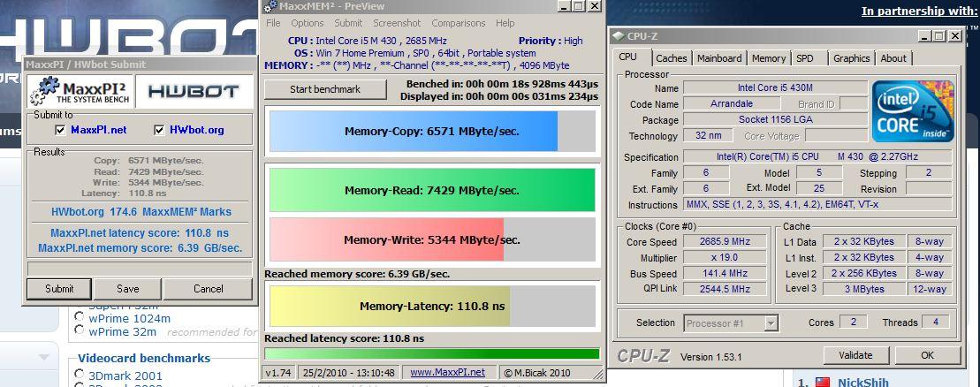The image size is (980, 387).
Task: Click the Memory-Copy 6571 MByte/sec bar
Action: pyautogui.click(x=432, y=132)
